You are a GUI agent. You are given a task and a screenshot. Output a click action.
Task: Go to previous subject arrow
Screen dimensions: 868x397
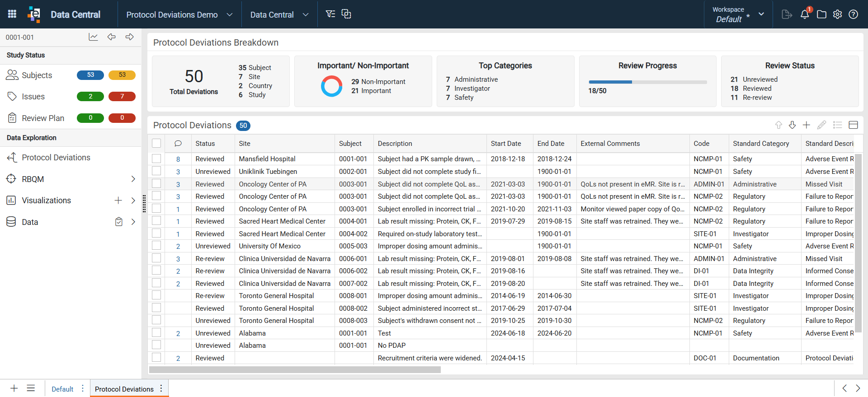(111, 37)
